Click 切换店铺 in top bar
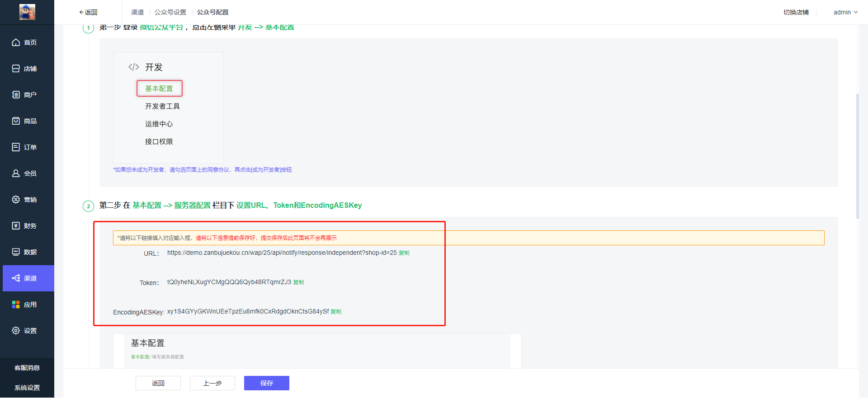 pyautogui.click(x=796, y=12)
